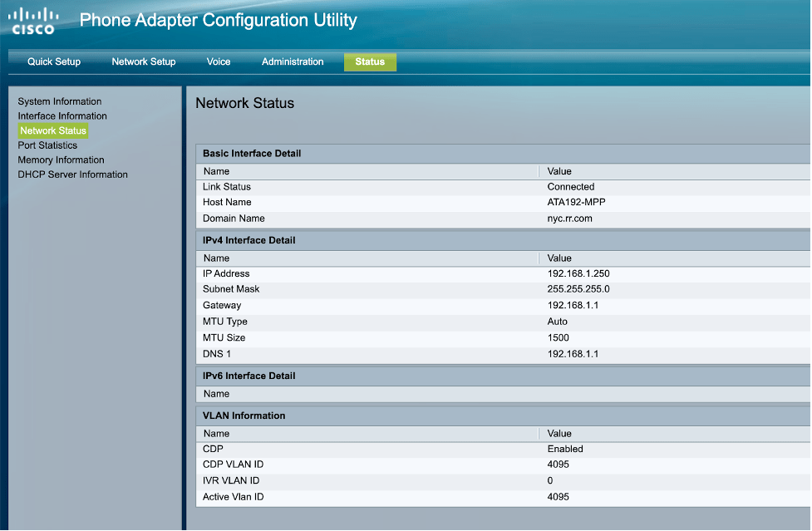
Task: Click the highlighted Status tab
Action: tap(370, 61)
